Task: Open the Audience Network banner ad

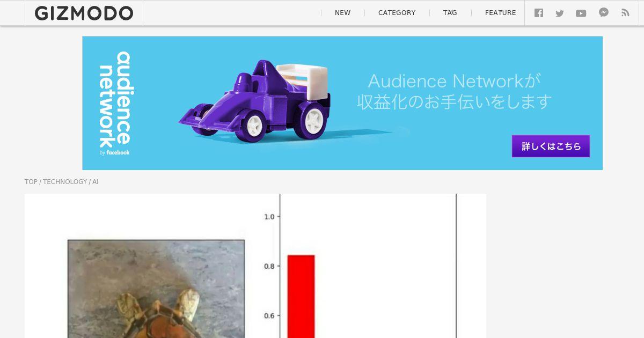Action: pos(342,103)
